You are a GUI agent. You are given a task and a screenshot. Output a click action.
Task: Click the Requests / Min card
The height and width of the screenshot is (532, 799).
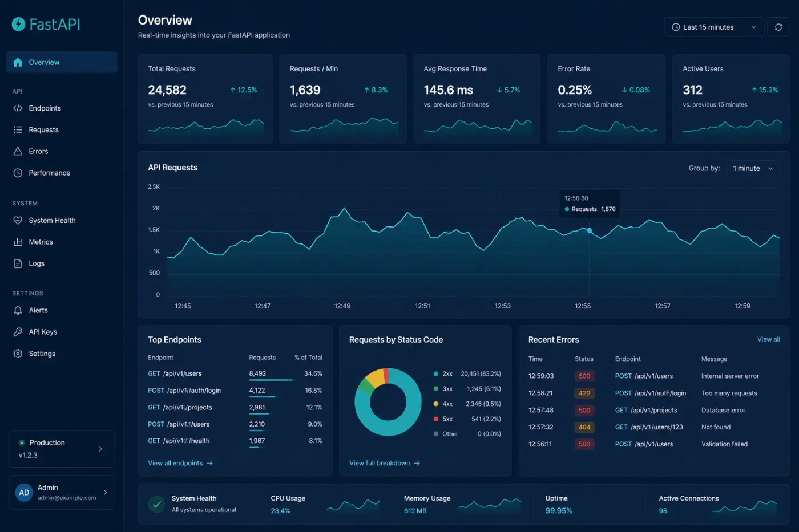(x=343, y=99)
